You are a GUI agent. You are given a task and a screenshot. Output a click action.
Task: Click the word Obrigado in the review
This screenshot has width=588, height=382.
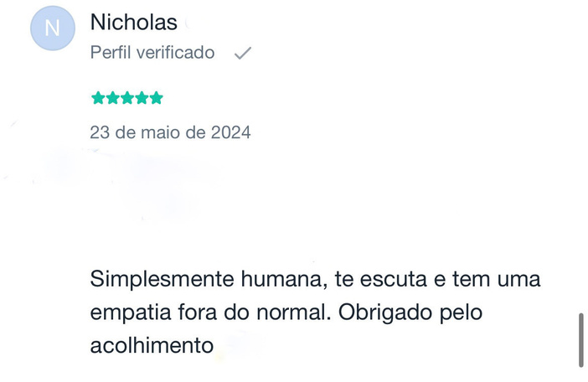pos(385,312)
